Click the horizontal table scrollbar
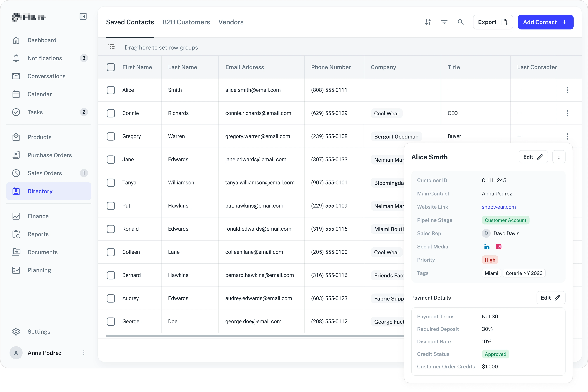Viewport: 588px width, 392px height. tap(255, 336)
